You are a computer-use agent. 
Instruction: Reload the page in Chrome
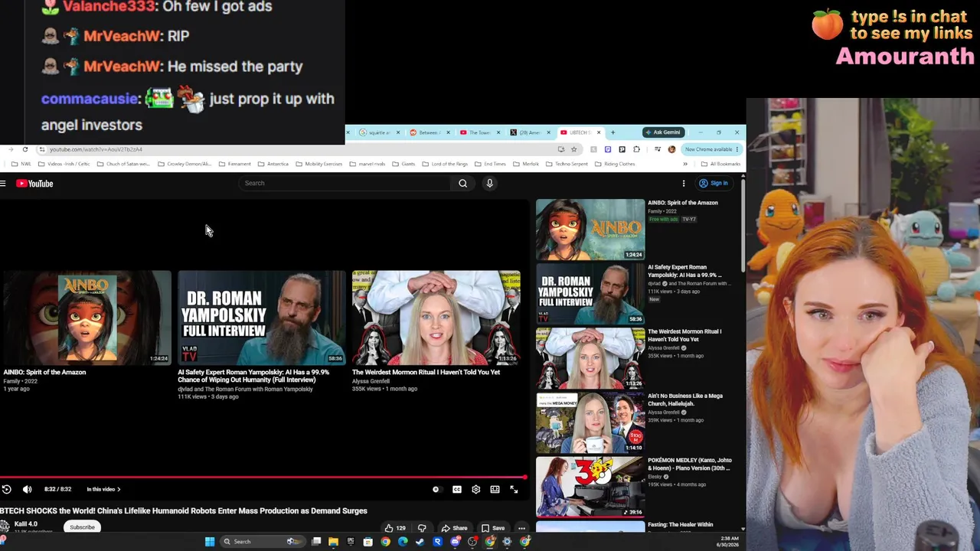(25, 149)
